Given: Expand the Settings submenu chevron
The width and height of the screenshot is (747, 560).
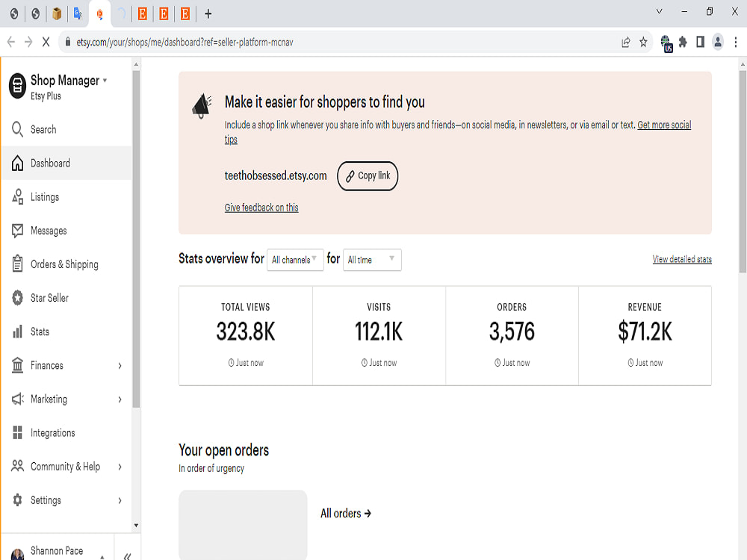Looking at the screenshot, I should 120,500.
